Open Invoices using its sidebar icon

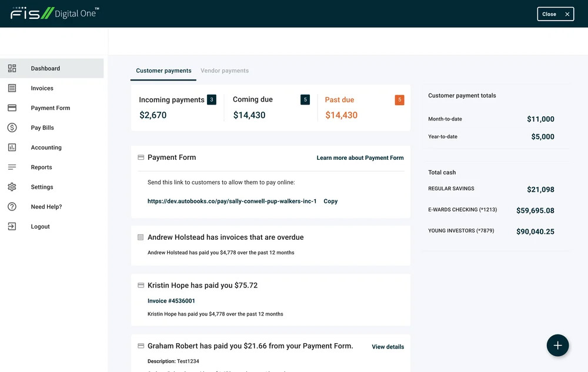11,88
